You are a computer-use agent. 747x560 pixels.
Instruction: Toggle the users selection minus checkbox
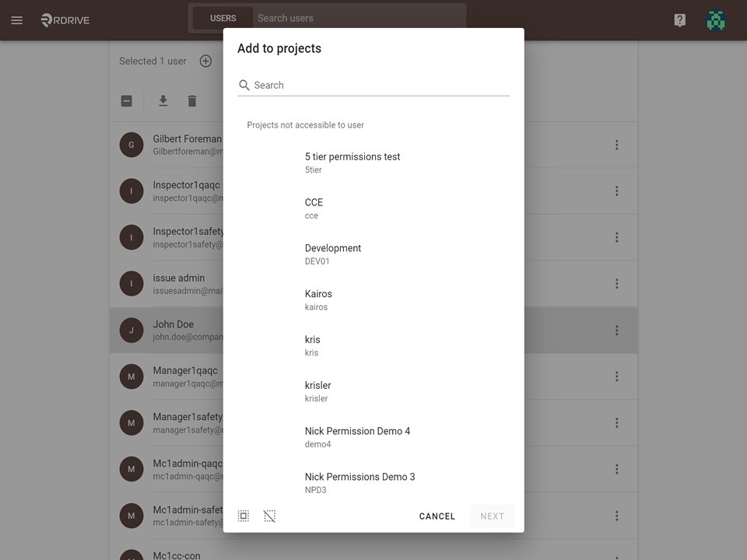(x=126, y=101)
